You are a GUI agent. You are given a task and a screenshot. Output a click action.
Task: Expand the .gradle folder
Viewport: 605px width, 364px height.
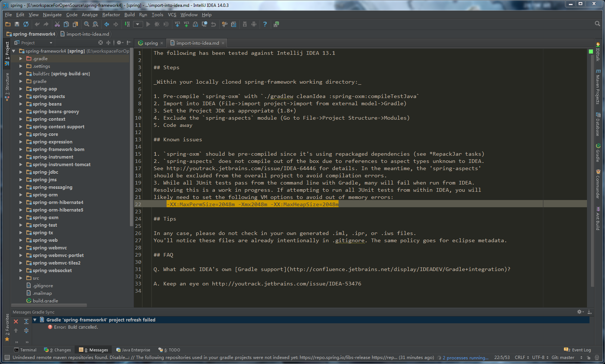click(x=21, y=59)
